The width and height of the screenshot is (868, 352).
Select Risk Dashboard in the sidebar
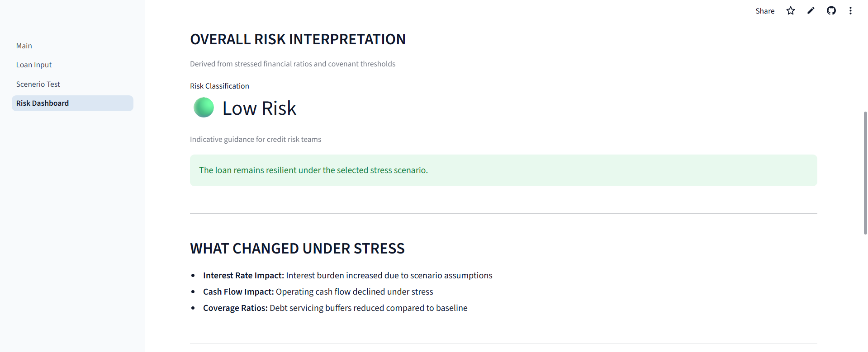pos(43,103)
